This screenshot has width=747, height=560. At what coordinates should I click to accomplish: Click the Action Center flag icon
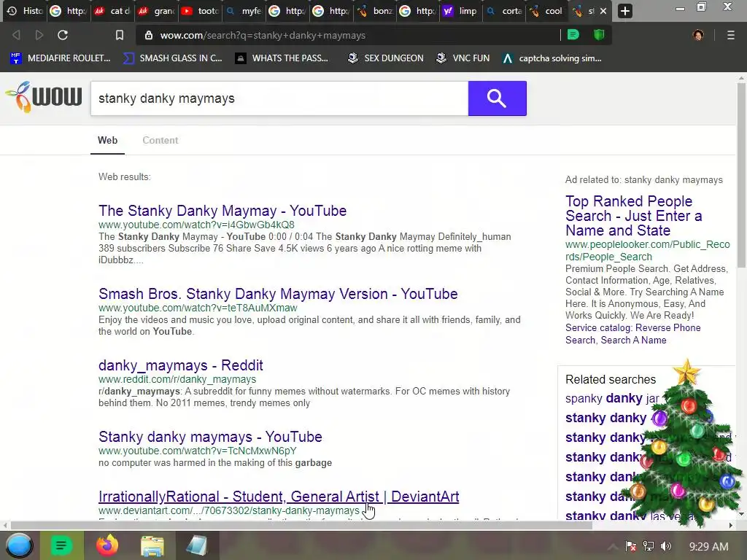tap(631, 547)
